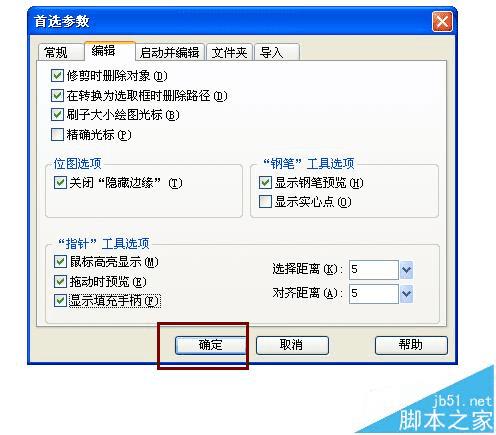This screenshot has height=435, width=496.
Task: Toggle 在转换为选取框时删除路径 option
Action: [57, 96]
